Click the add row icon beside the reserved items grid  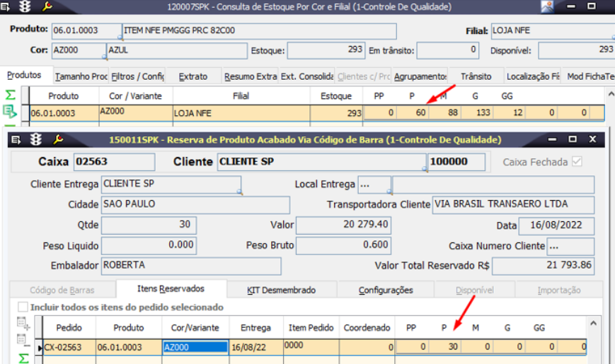23,323
